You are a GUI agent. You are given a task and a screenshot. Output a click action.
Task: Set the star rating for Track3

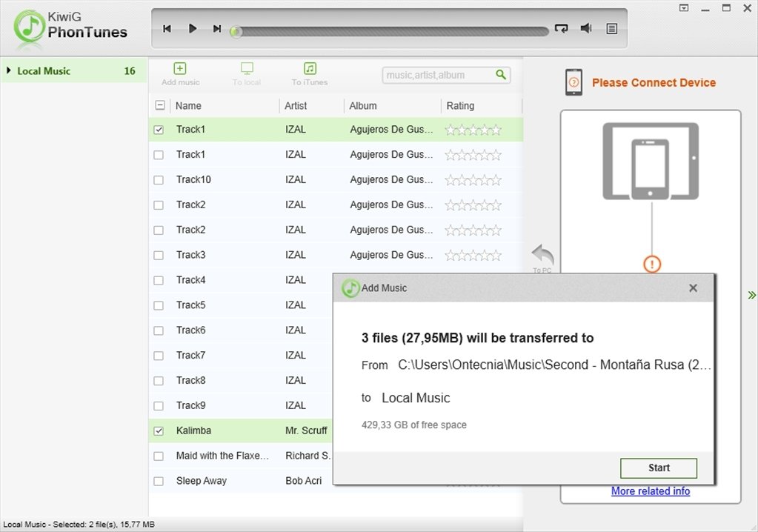(473, 255)
